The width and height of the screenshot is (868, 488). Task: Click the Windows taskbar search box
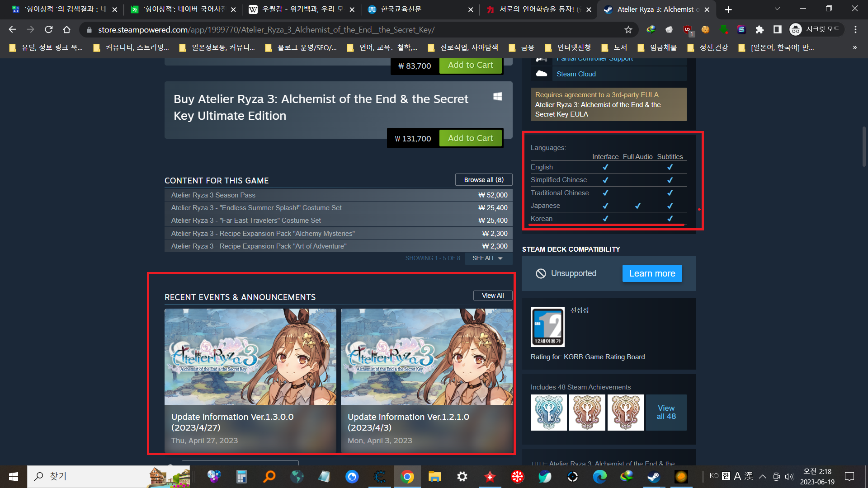click(x=108, y=476)
